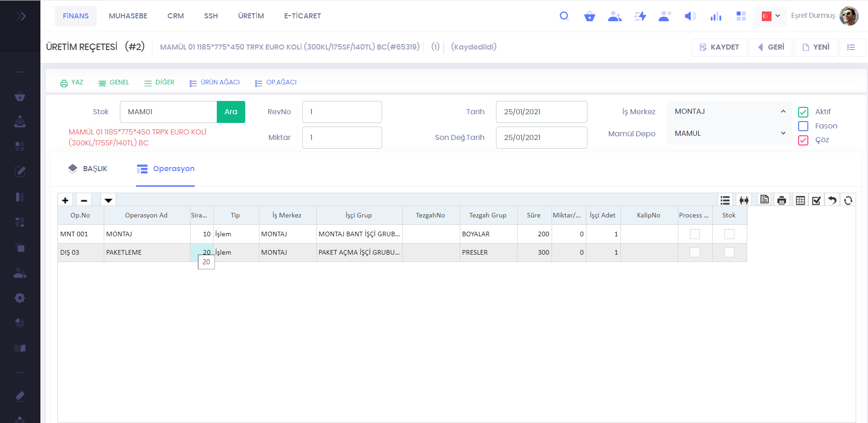
Task: Open the ÜRETİM menu
Action: tap(251, 16)
